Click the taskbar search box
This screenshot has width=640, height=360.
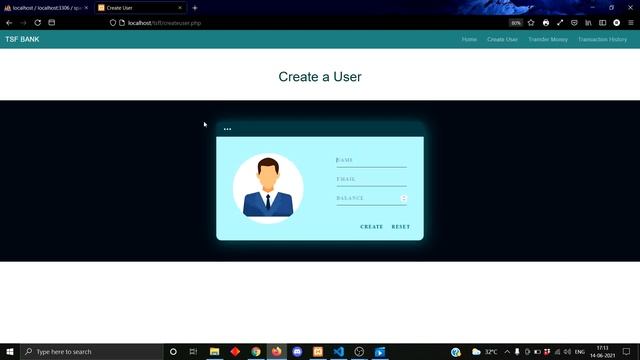pyautogui.click(x=92, y=352)
